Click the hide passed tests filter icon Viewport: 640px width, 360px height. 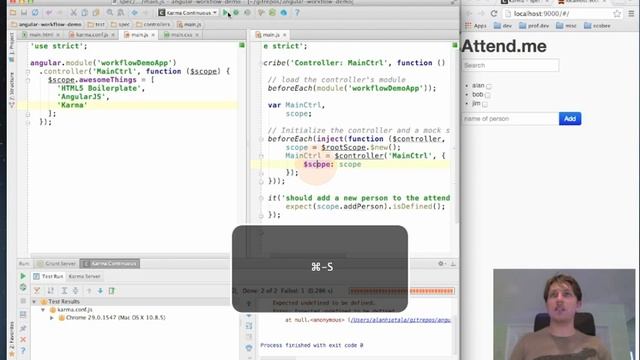pos(37,291)
